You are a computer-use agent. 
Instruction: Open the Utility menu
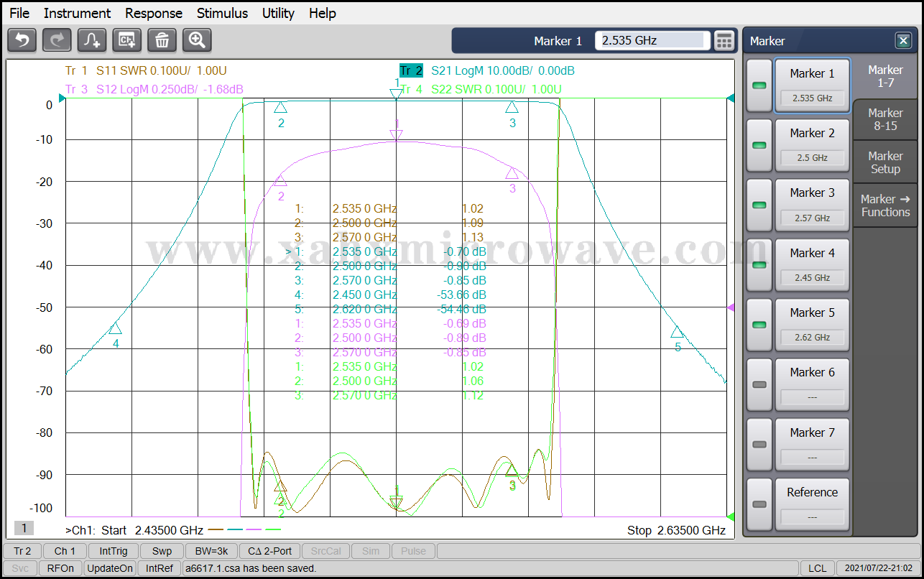pos(278,13)
